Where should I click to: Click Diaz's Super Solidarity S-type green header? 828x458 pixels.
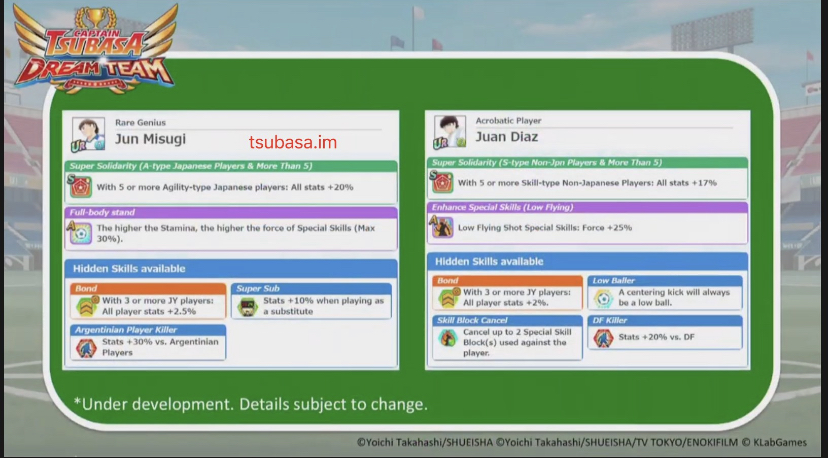click(x=587, y=163)
